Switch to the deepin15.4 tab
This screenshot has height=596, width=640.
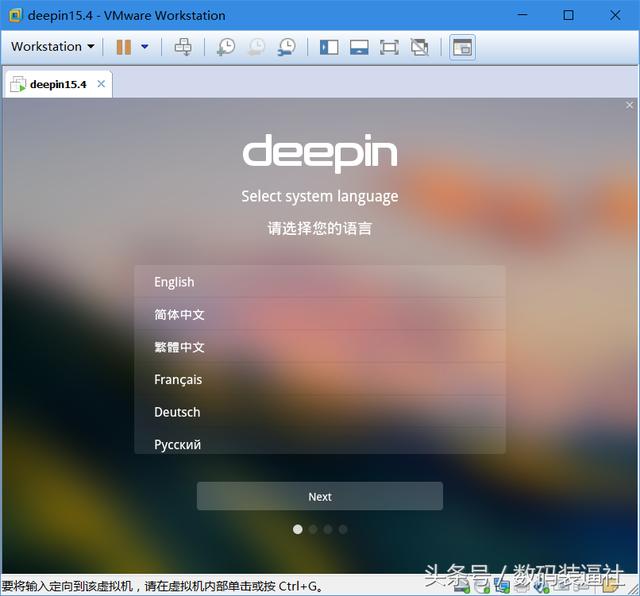pyautogui.click(x=58, y=84)
